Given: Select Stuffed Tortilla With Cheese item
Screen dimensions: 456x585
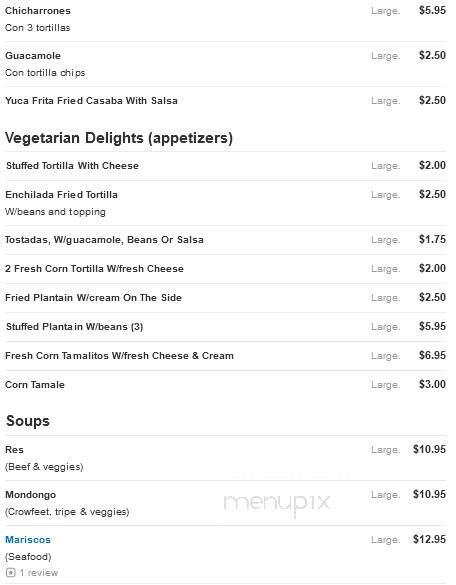Looking at the screenshot, I should (72, 166).
